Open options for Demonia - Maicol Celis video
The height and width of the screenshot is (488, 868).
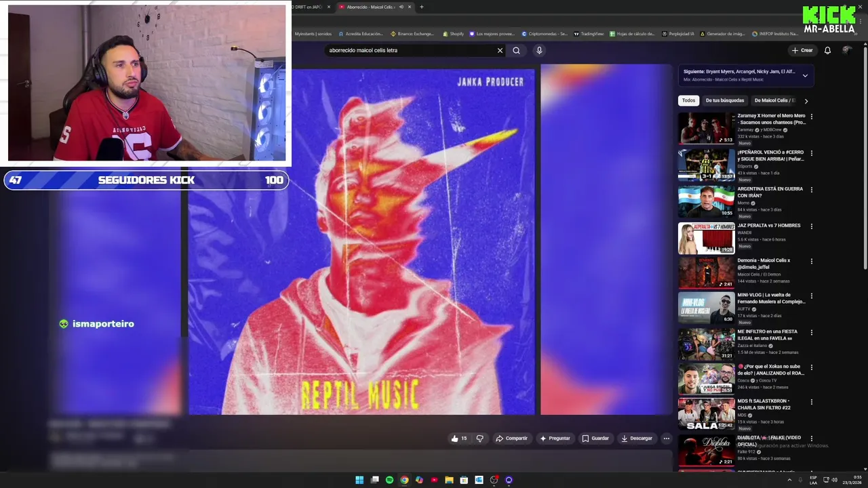pyautogui.click(x=811, y=261)
